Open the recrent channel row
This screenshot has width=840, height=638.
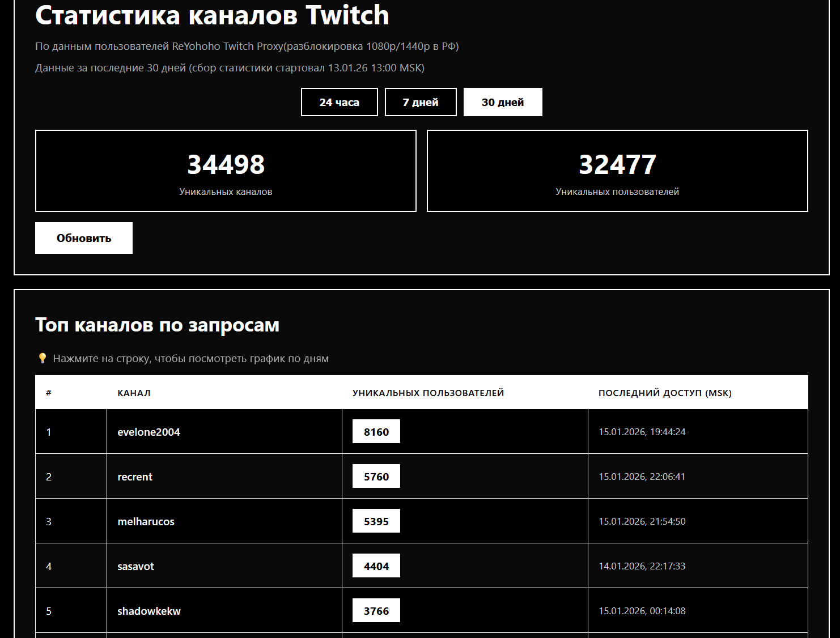[x=422, y=477]
